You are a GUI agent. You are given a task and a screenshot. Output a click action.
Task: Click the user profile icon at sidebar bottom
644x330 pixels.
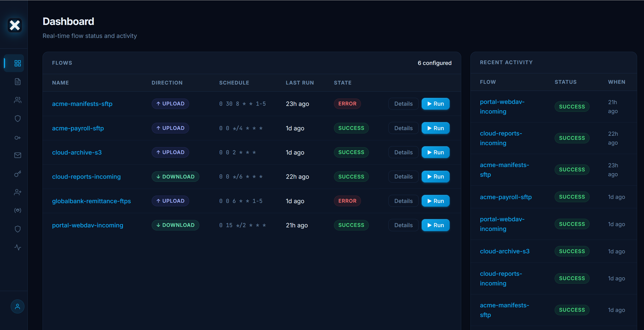(17, 307)
